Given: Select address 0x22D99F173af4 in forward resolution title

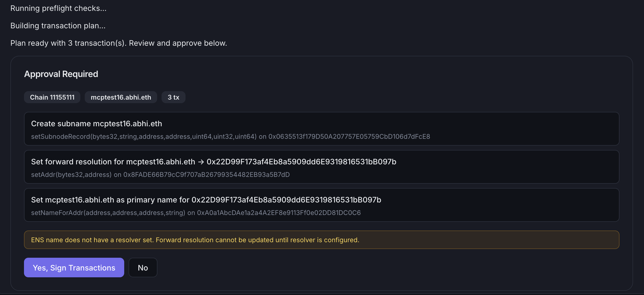Looking at the screenshot, I should coord(302,161).
